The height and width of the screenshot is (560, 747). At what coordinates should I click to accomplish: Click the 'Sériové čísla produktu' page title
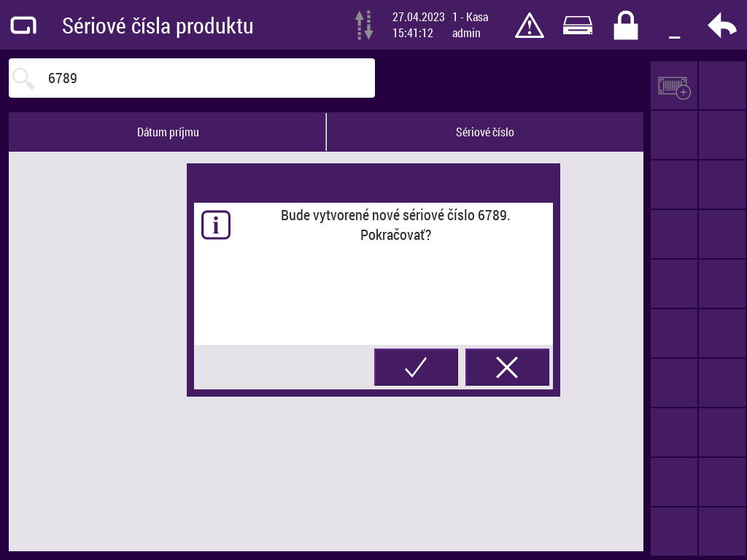coord(158,26)
